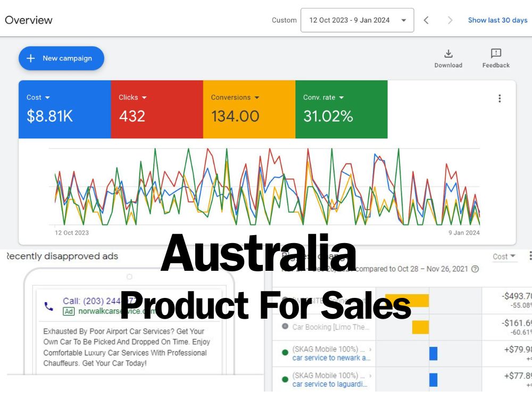Expand the Conv. rate metric dropdown
Viewport: 532px width, 399px height.
click(342, 98)
